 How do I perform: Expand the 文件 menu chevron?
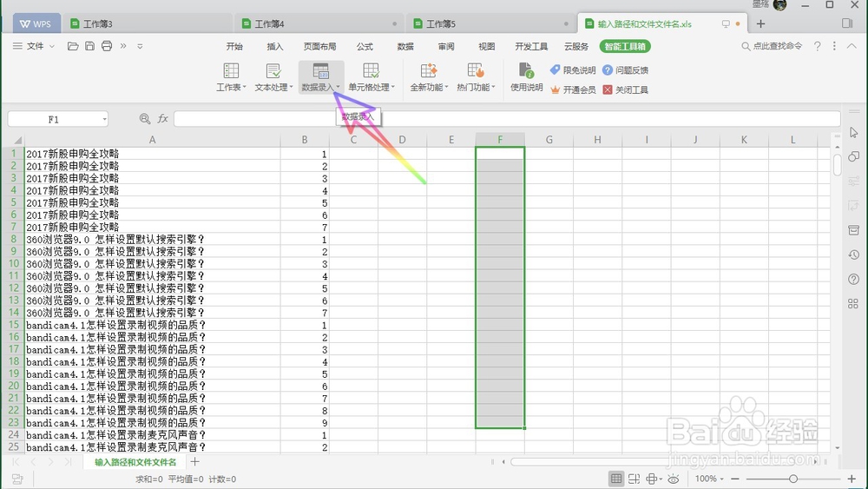tap(52, 46)
